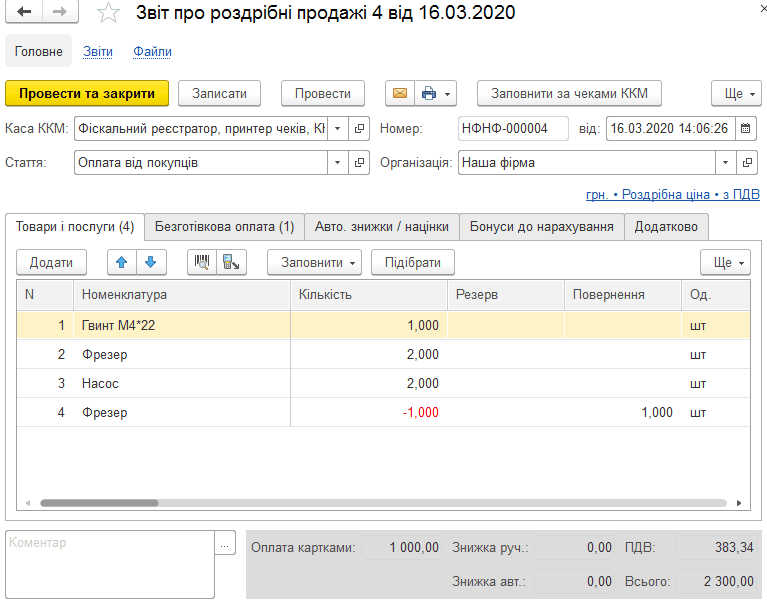Click the horizontal scrollbar under the table
Image resolution: width=767 pixels, height=606 pixels.
coord(384,503)
